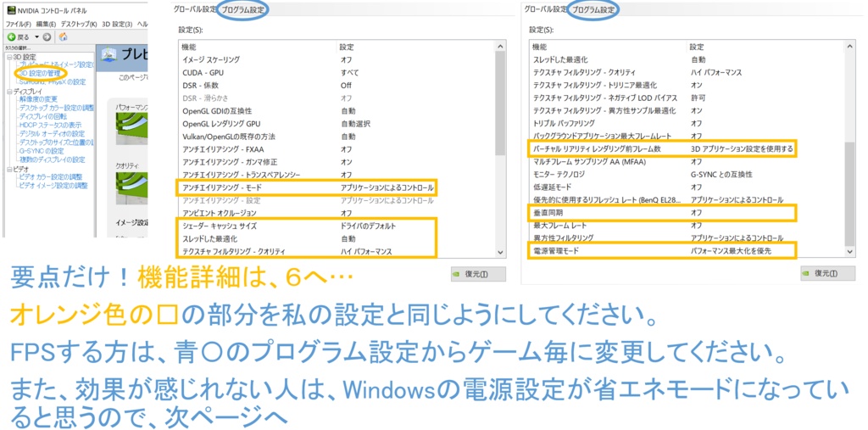Click 復元 button in the right panel
This screenshot has height=430, width=868.
coord(827,274)
